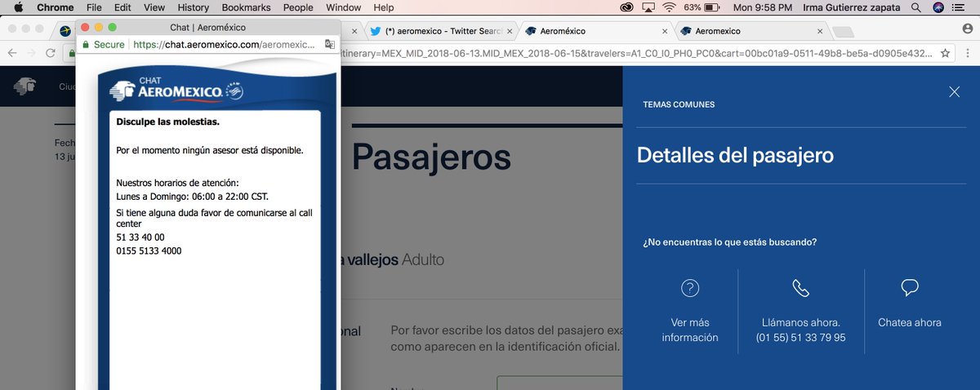The image size is (980, 390).
Task: Activate the Siri icon
Action: (938, 7)
